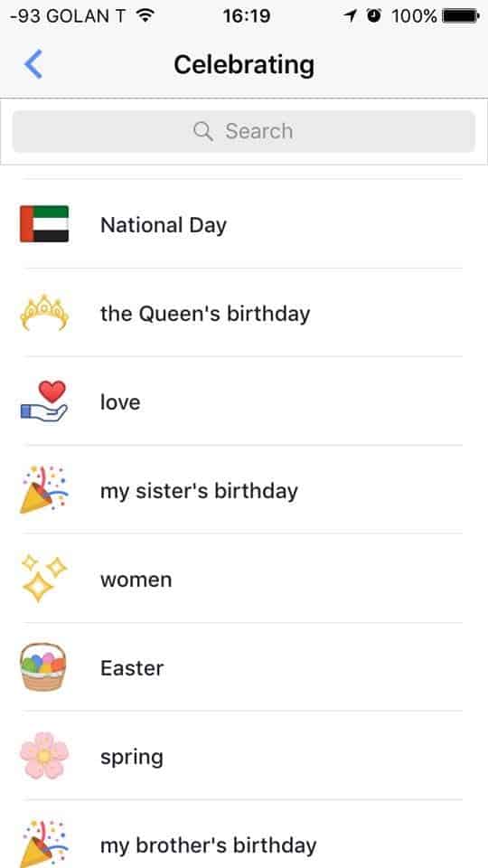Viewport: 488px width, 868px height.
Task: Choose my sister's birthday entry
Action: tap(244, 490)
